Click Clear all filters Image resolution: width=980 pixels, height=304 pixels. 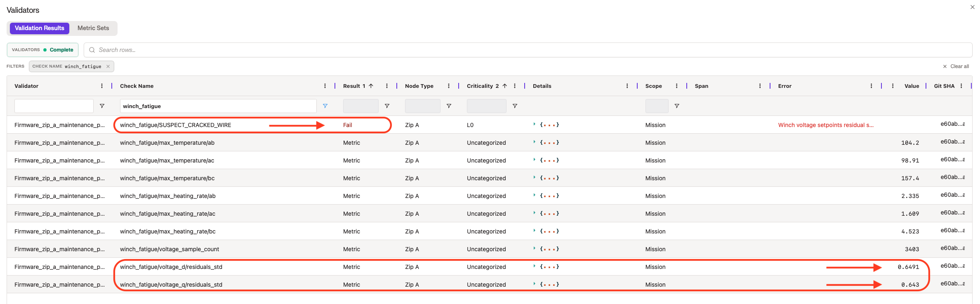(956, 66)
